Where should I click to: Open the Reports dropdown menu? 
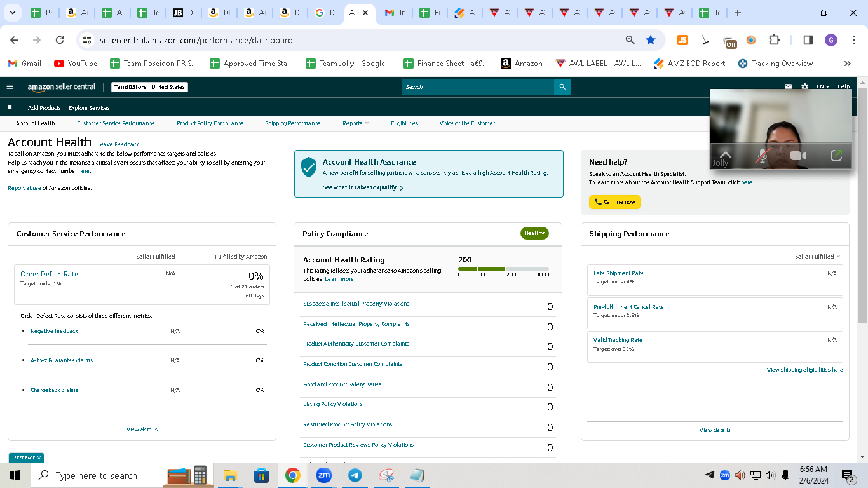click(x=355, y=123)
